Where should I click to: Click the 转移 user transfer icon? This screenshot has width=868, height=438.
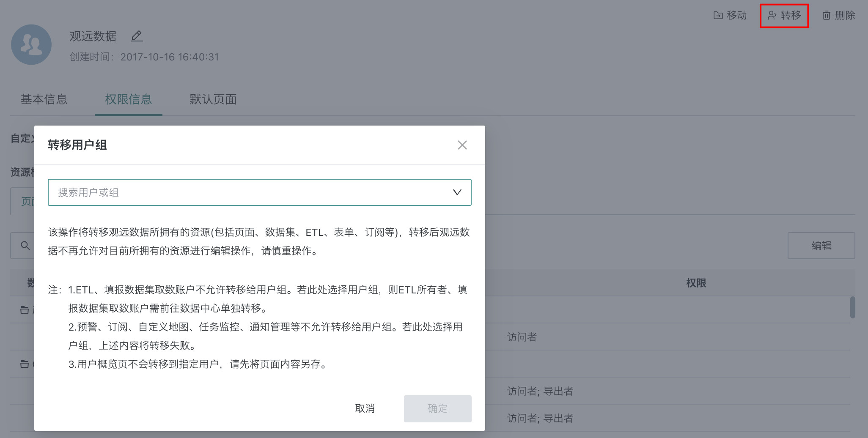tap(772, 16)
